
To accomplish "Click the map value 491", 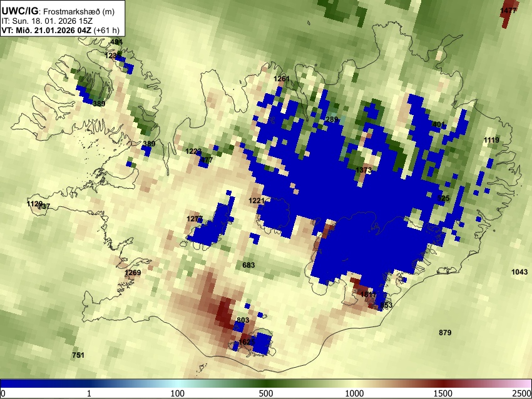I will point(116,42).
